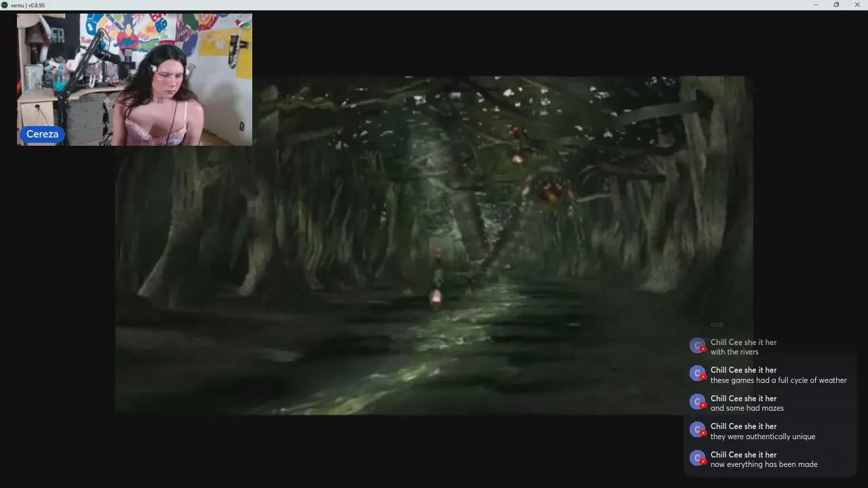Click chat message 'they were authentically unique'
Image resolution: width=868 pixels, height=488 pixels.
[763, 436]
